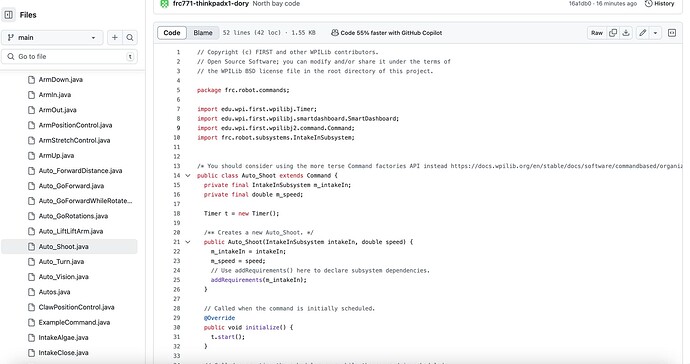Select line number 18

[176, 213]
